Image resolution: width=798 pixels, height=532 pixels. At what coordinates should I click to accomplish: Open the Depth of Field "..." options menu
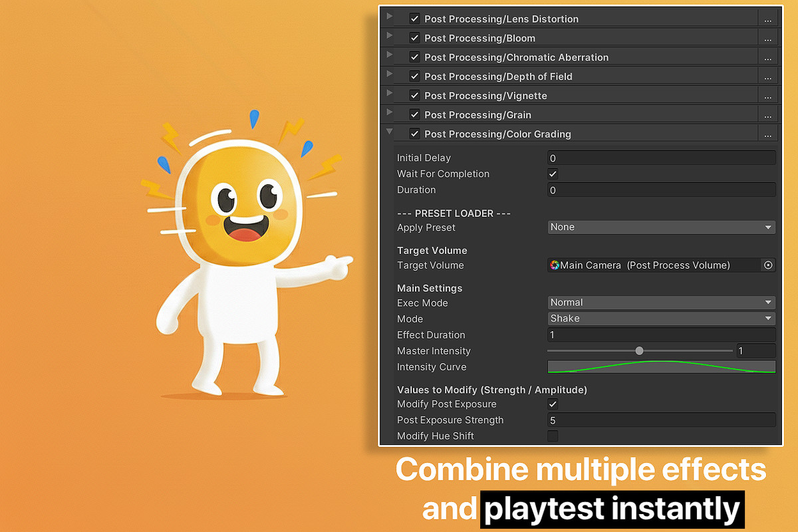click(x=768, y=76)
